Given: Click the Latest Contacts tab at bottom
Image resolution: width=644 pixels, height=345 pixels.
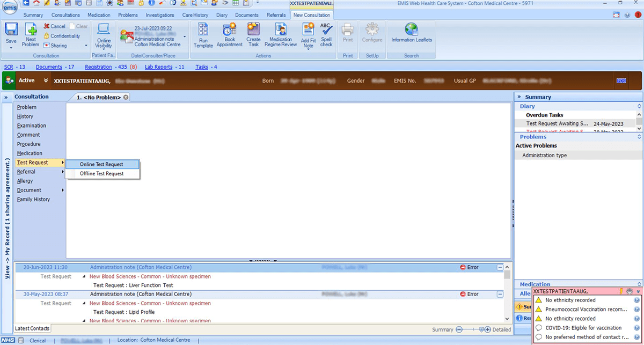Looking at the screenshot, I should tap(32, 328).
